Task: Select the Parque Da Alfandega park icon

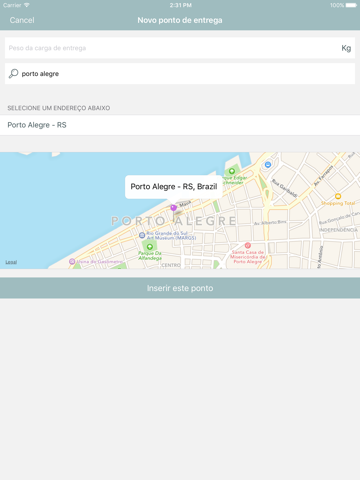Action: point(150,247)
